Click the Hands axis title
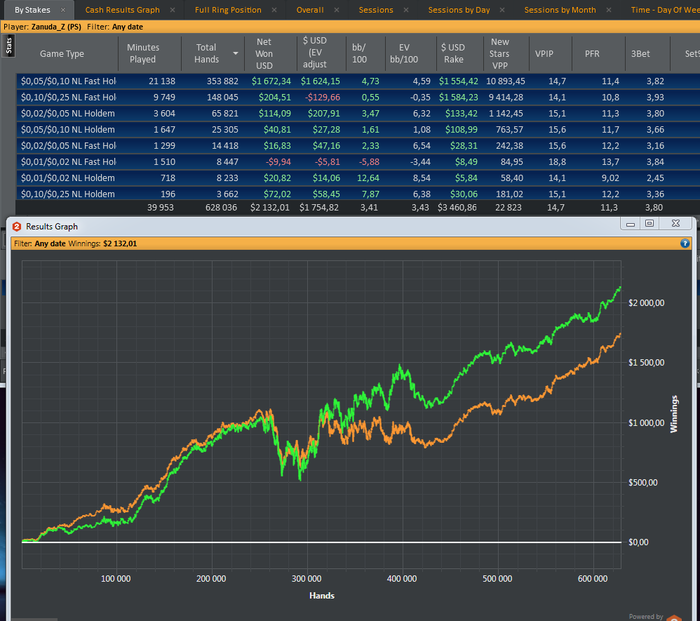 pyautogui.click(x=321, y=596)
